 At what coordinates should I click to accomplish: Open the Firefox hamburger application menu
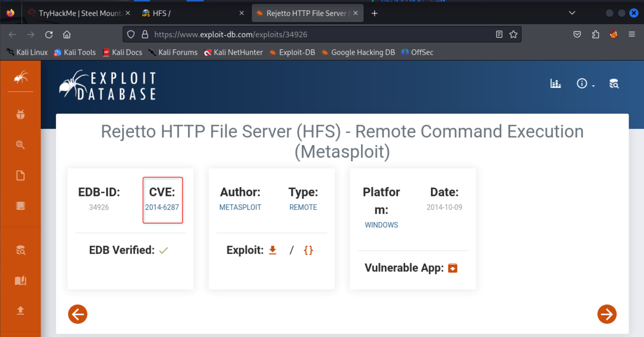click(632, 34)
